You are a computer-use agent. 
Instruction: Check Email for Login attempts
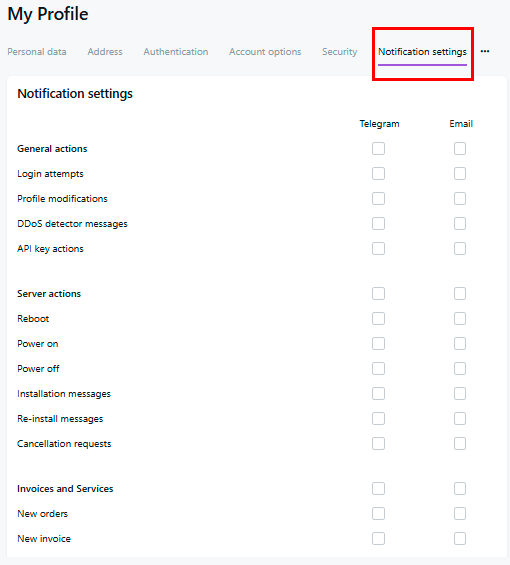click(460, 174)
